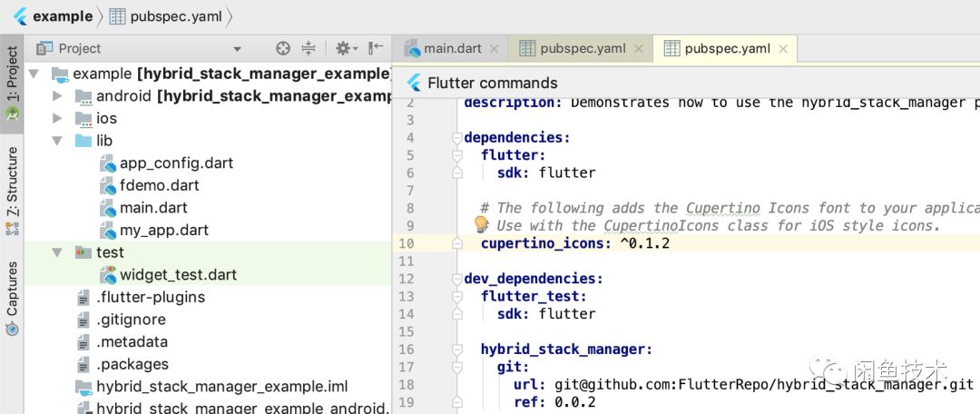The width and height of the screenshot is (980, 414).
Task: Click the .metadata file icon
Action: (x=83, y=342)
